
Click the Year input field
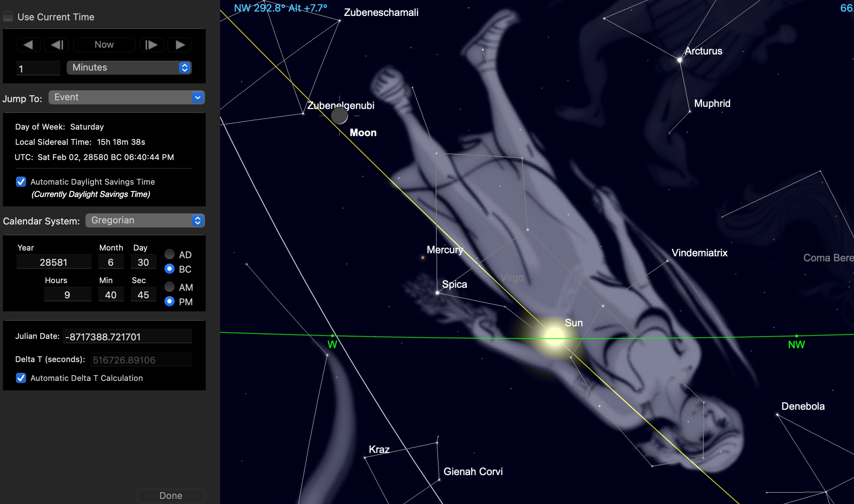54,262
